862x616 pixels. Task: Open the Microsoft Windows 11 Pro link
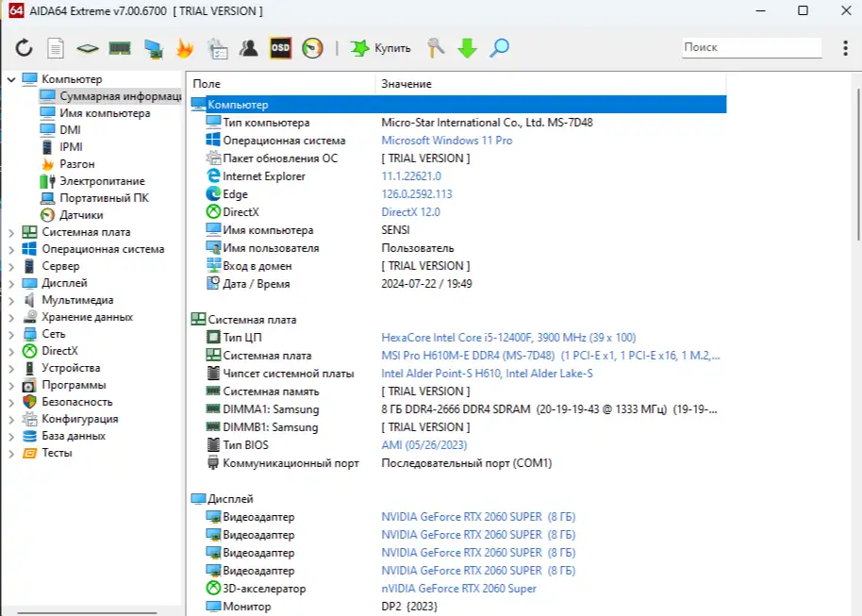coord(446,141)
